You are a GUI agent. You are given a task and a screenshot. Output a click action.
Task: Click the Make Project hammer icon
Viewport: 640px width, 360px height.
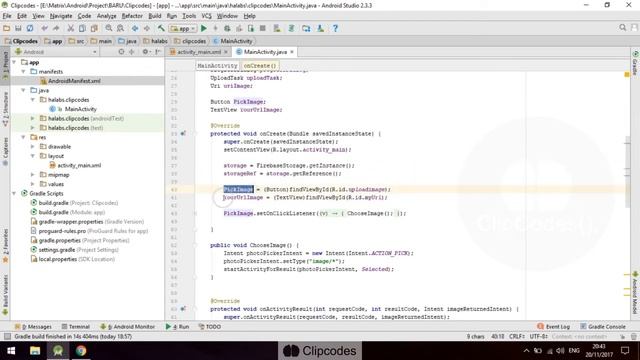tap(161, 28)
